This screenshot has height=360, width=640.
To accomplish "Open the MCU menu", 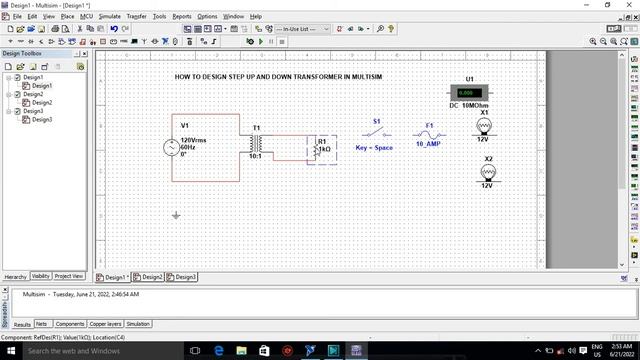I will point(86,16).
